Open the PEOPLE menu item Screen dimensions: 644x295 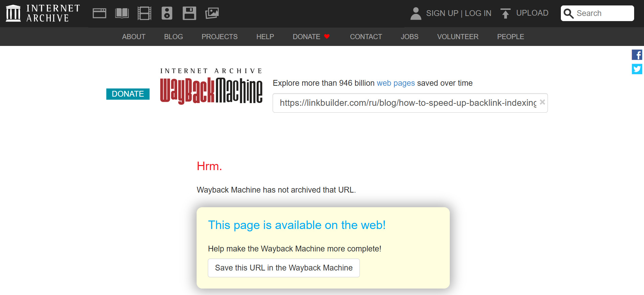coord(510,37)
